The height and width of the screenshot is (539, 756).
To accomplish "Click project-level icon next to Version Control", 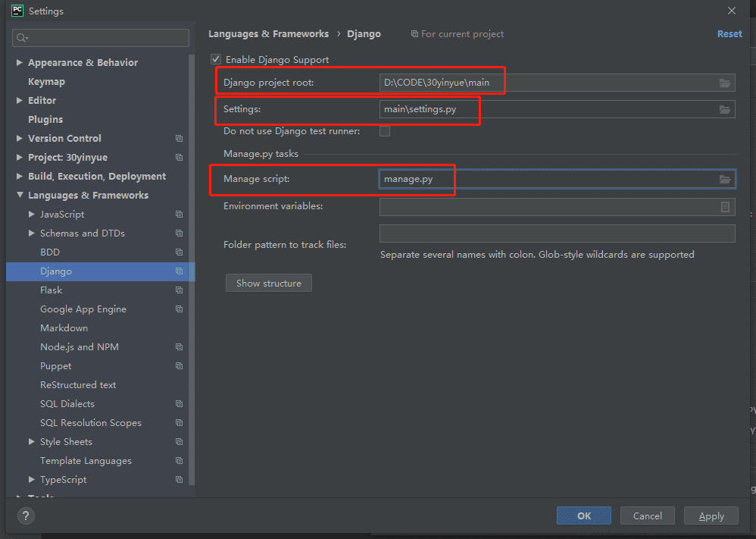I will 179,139.
